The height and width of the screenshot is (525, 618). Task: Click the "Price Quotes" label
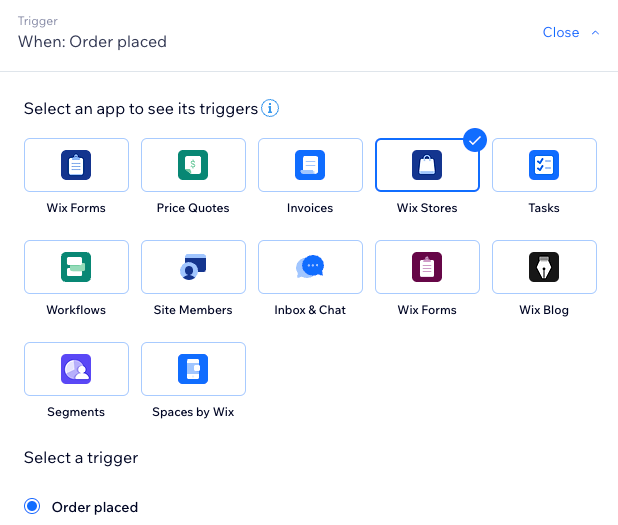click(x=193, y=208)
